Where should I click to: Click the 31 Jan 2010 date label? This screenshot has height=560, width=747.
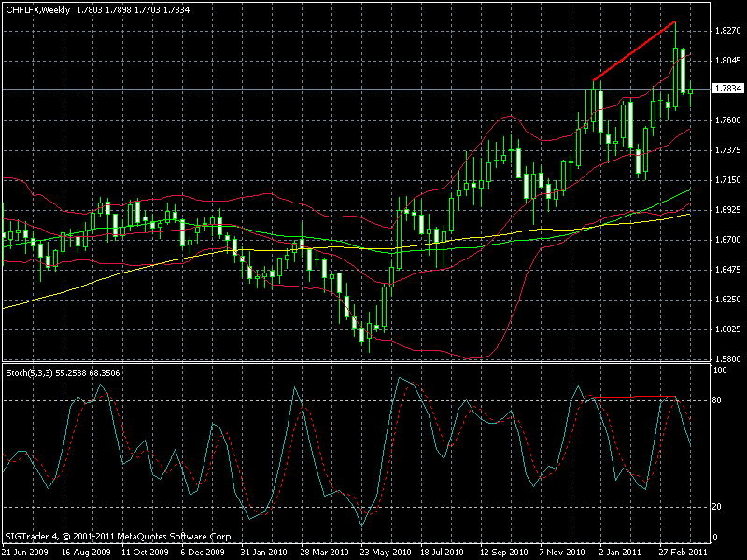coord(264,553)
